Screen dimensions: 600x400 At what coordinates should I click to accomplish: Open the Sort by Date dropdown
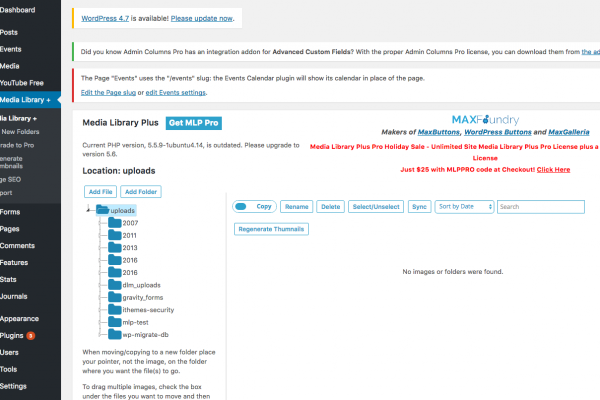(464, 206)
